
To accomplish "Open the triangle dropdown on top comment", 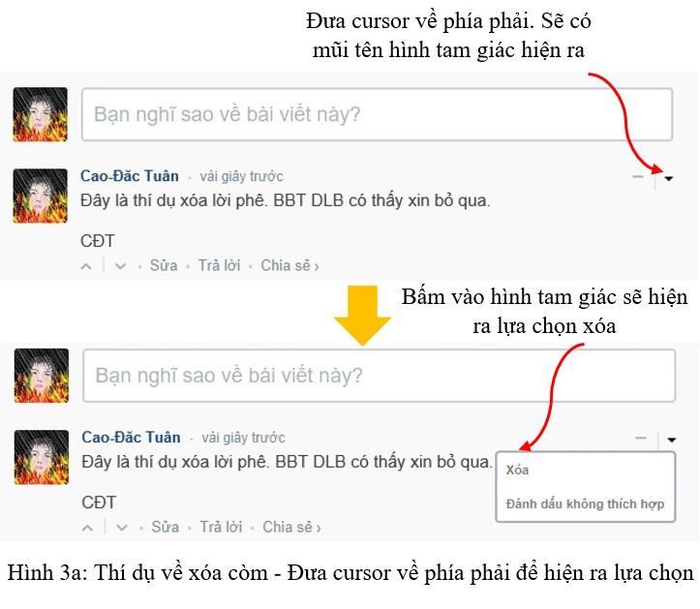I will click(668, 178).
